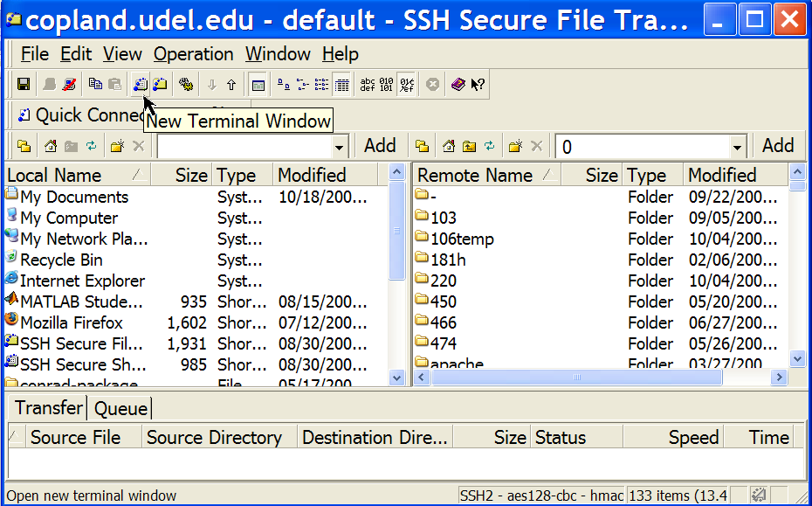
Task: Select Auto transfer mode icon
Action: coord(407,85)
